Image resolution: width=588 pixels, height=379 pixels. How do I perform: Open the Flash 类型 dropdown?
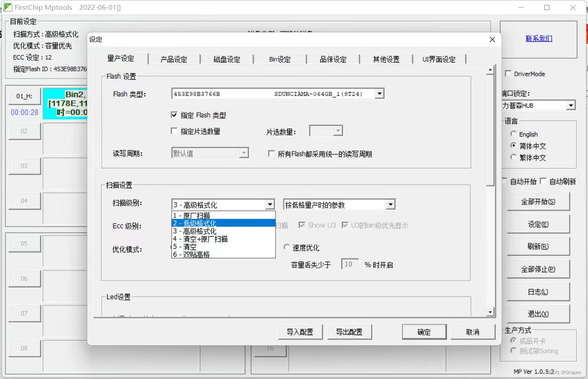click(x=379, y=94)
